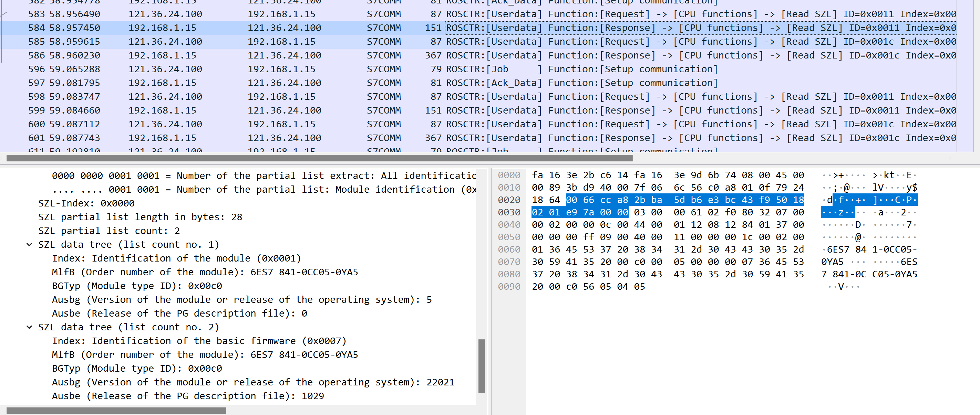Select BGTyp 0x00c0 under list count 1
This screenshot has width=980, height=415.
click(x=137, y=286)
